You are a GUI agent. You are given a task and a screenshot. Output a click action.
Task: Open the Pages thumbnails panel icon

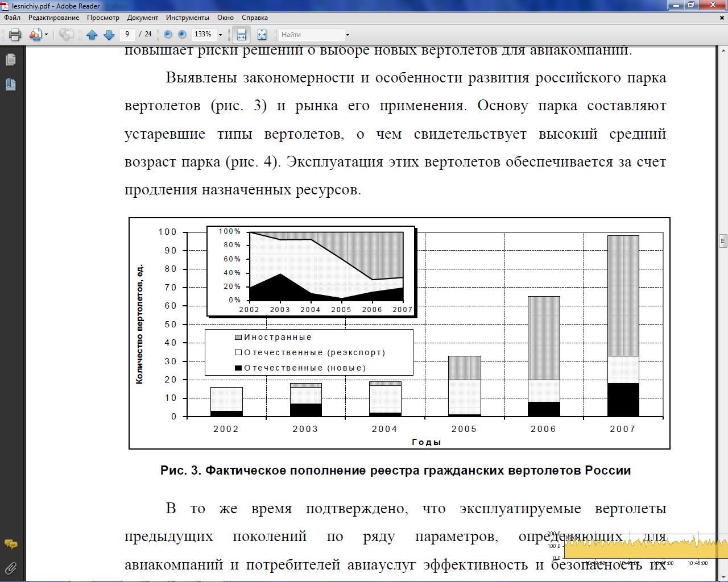[11, 59]
